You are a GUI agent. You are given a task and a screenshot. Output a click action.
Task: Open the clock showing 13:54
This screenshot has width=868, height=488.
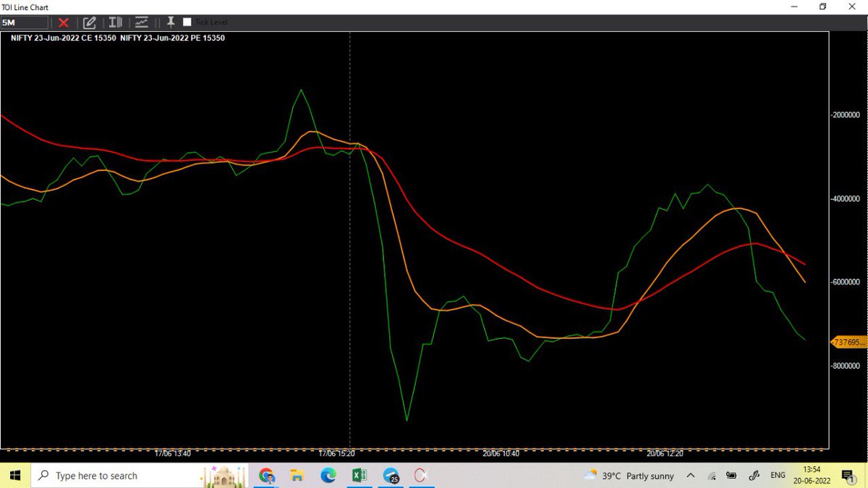click(811, 476)
